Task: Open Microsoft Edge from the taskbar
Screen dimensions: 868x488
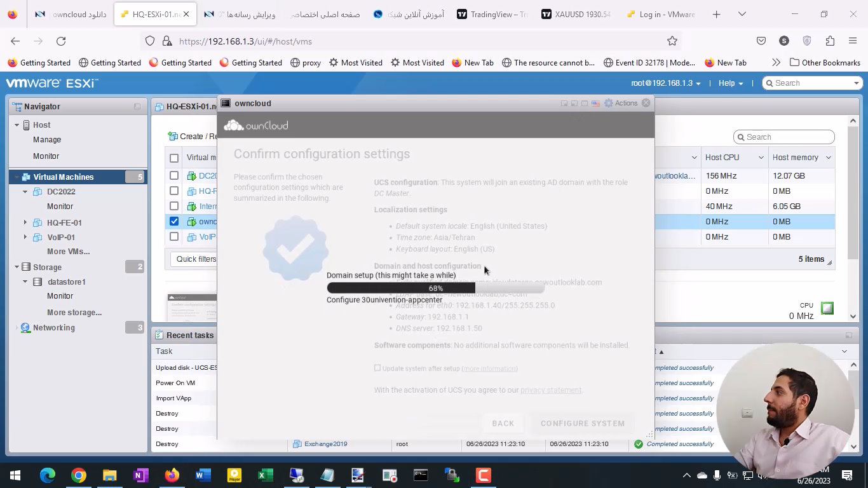Action: [48, 475]
